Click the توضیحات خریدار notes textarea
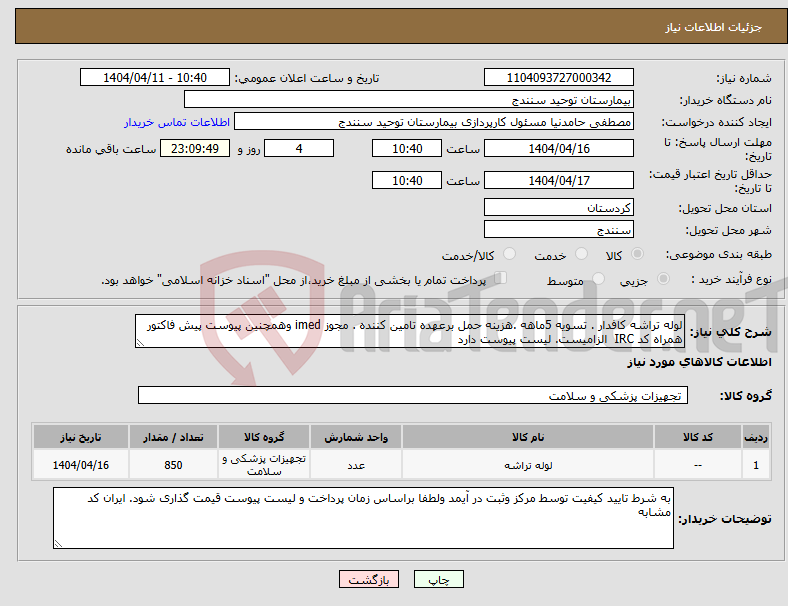The image size is (788, 606). 363,518
